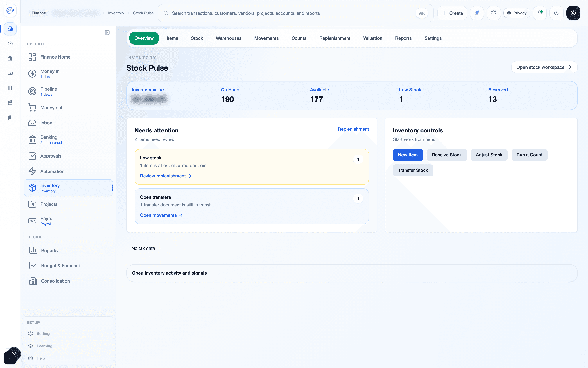Open the clapperboard icon in the rail

pyautogui.click(x=10, y=103)
